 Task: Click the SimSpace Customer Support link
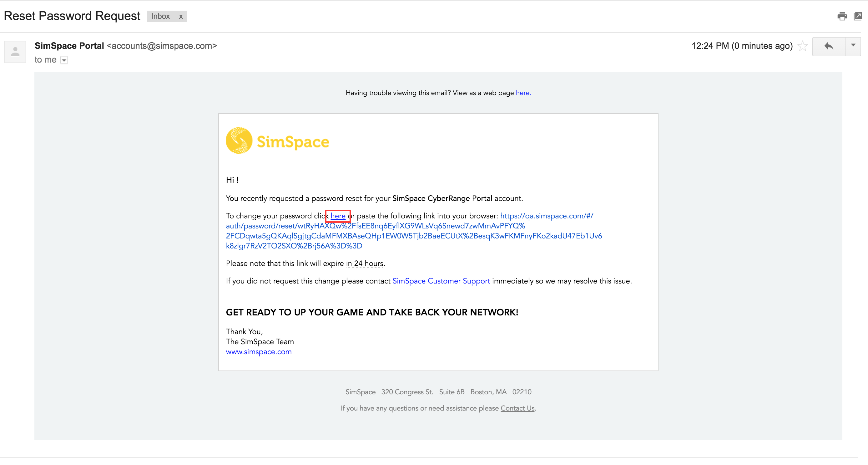tap(441, 281)
